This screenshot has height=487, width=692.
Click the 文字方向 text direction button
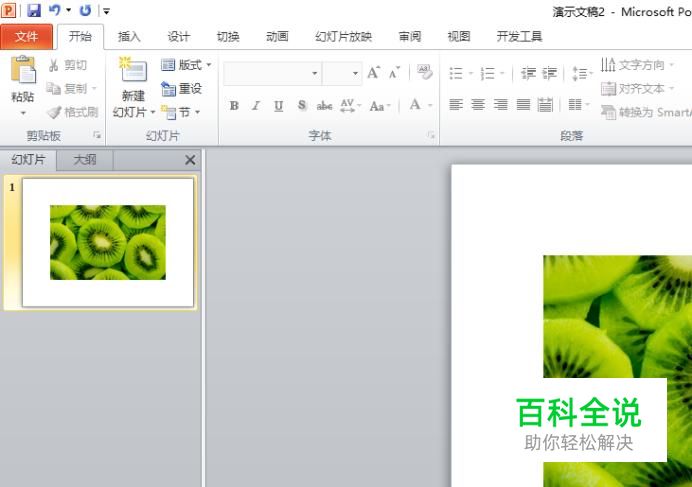pyautogui.click(x=637, y=65)
